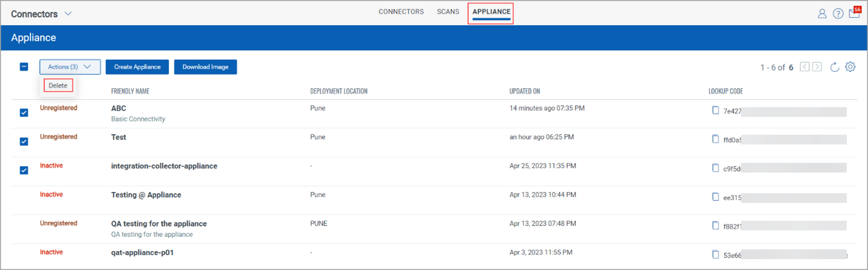
Task: Switch to the Scans tab
Action: click(448, 12)
